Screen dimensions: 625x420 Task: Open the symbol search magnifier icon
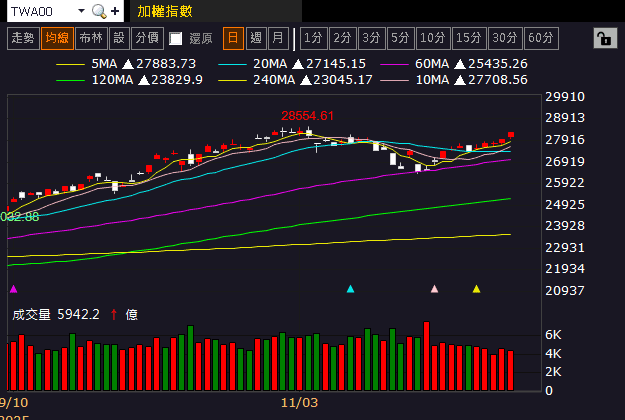coord(99,11)
